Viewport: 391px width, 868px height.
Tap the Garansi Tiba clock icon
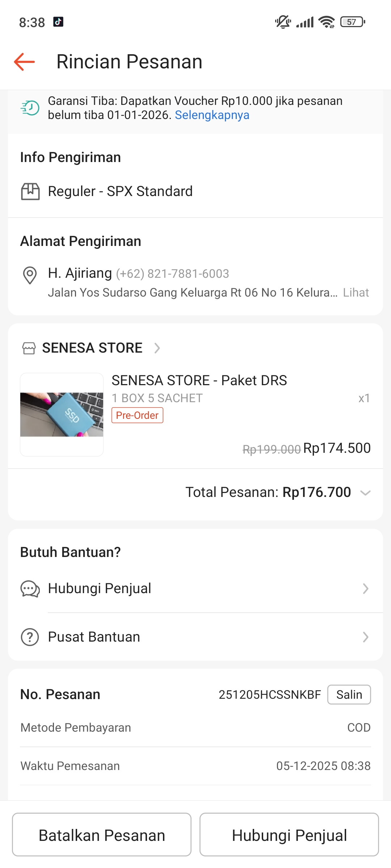click(30, 108)
